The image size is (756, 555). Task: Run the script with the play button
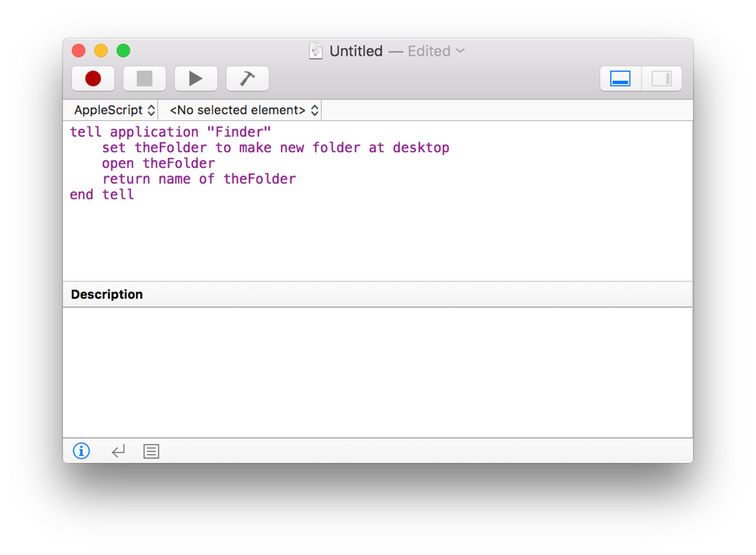[x=196, y=79]
